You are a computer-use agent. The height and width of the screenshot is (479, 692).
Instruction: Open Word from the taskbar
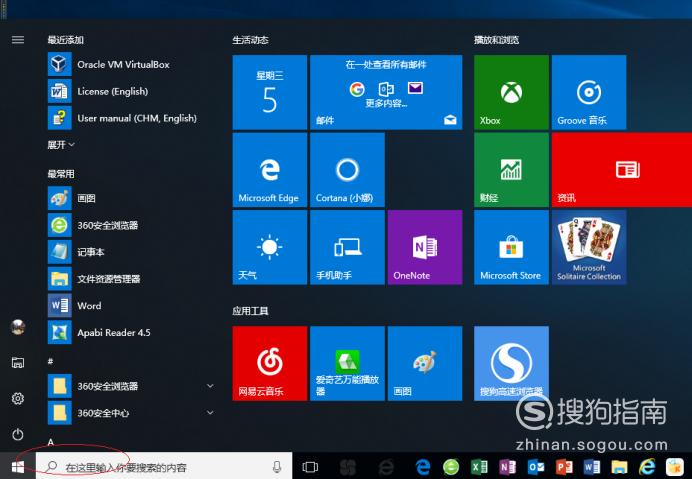[592, 467]
